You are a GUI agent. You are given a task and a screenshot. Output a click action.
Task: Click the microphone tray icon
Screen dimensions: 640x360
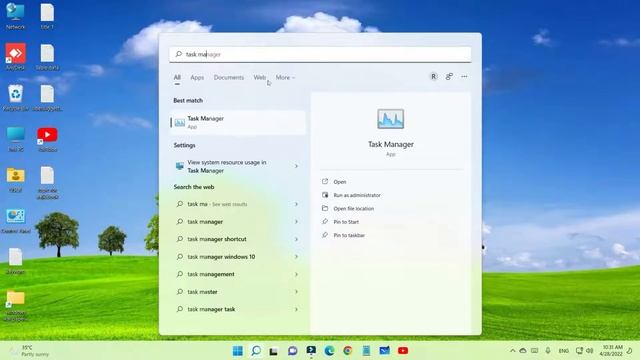pos(548,351)
